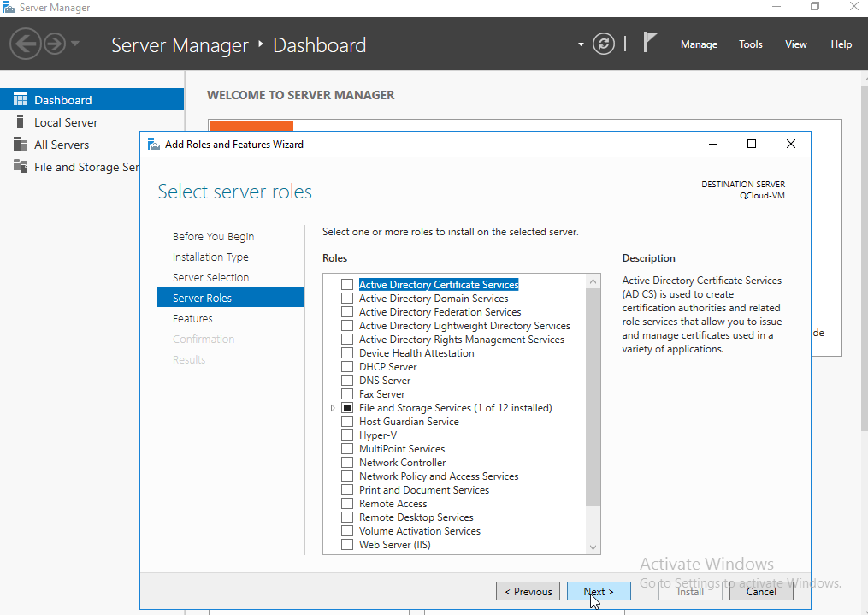Viewport: 868px width, 615px height.
Task: Check Active Directory Lightweight Directory Services
Action: point(347,326)
